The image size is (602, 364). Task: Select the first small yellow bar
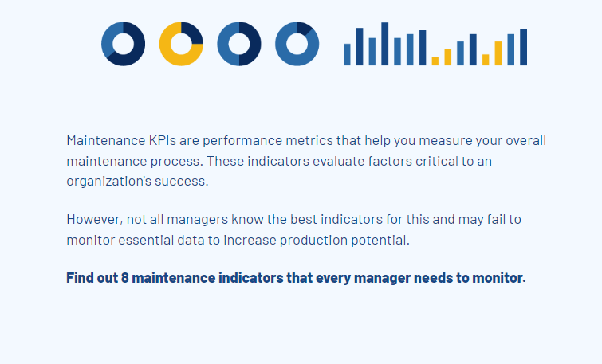pos(435,61)
